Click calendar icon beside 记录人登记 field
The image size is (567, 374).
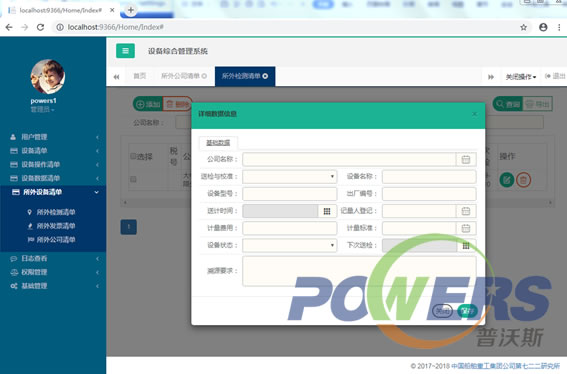point(466,211)
